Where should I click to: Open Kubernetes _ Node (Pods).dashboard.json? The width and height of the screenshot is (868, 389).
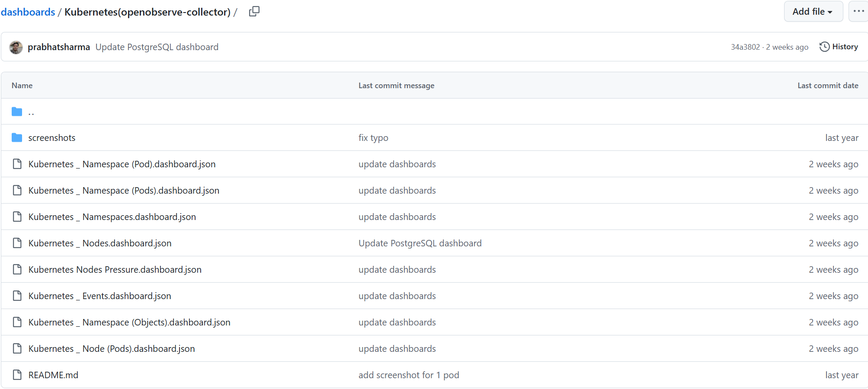tap(112, 349)
